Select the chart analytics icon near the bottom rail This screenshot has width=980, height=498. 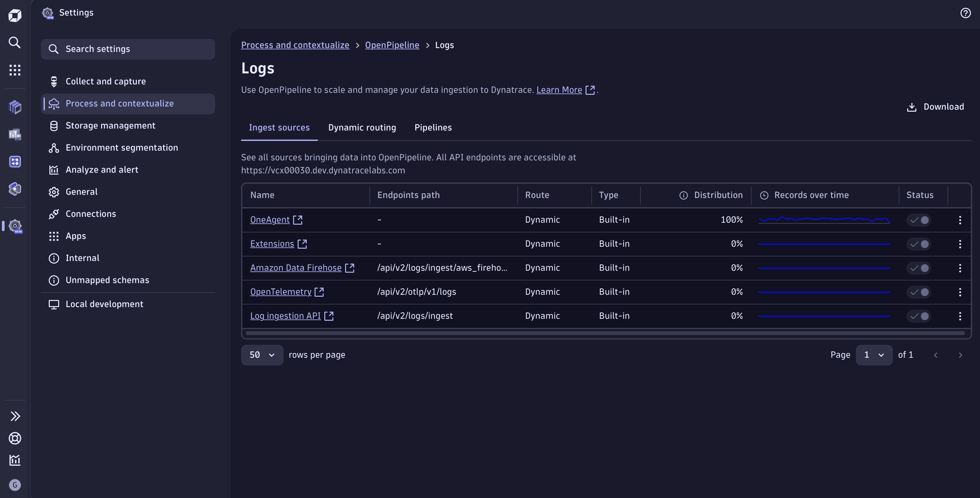pyautogui.click(x=14, y=460)
